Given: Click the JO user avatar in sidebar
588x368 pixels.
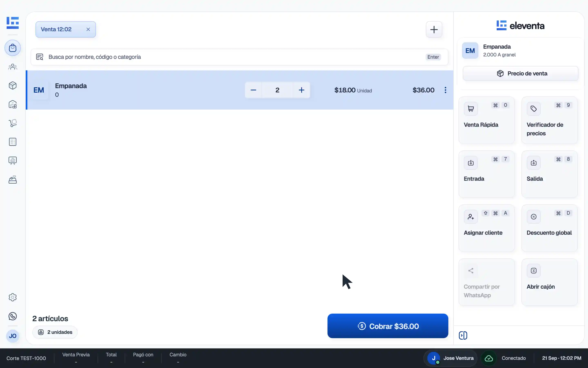Looking at the screenshot, I should (x=13, y=336).
